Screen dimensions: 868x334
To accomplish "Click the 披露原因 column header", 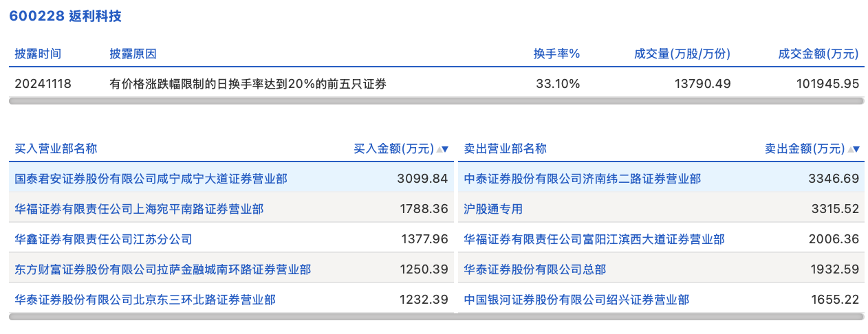I will pos(133,54).
